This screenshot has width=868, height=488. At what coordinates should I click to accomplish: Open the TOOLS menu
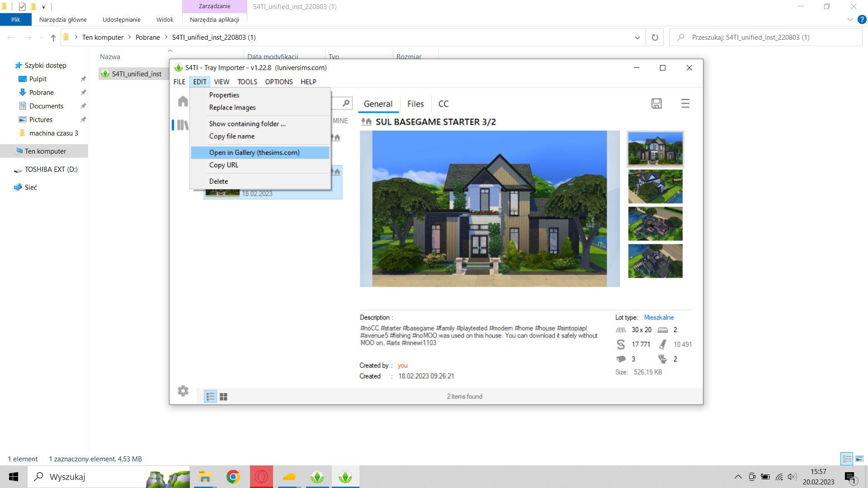(247, 82)
